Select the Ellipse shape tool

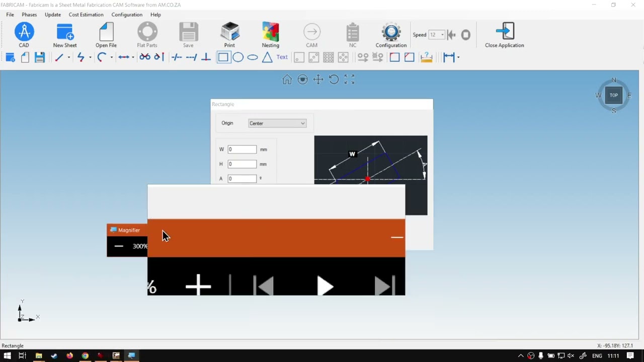click(253, 57)
